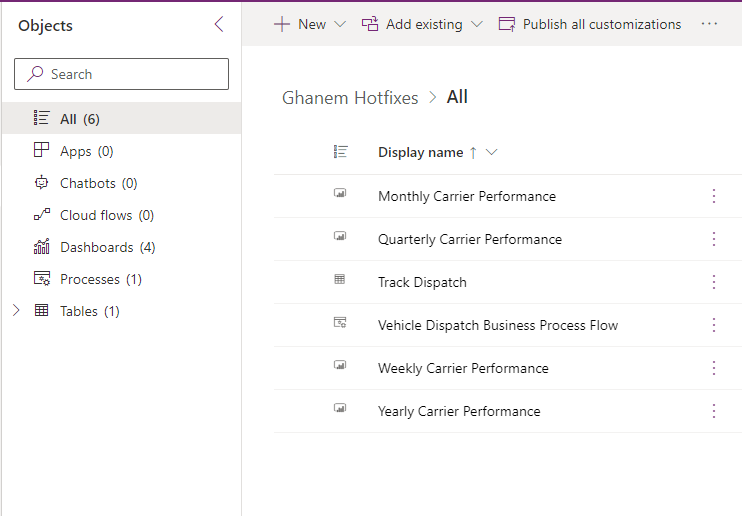The image size is (742, 516).
Task: Open the Ghanem Hotfixes breadcrumb link
Action: pyautogui.click(x=350, y=97)
